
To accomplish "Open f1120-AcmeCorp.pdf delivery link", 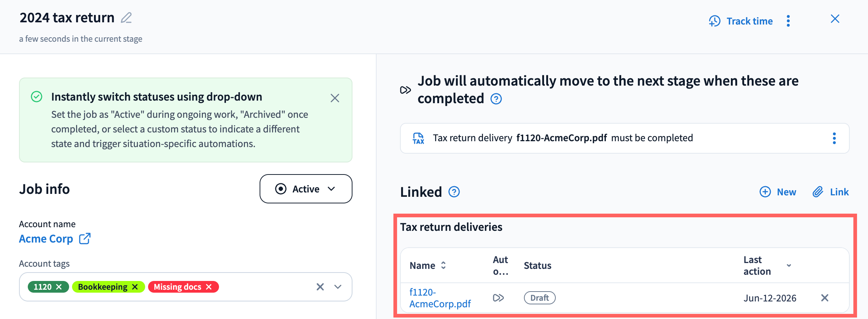I will (x=440, y=298).
